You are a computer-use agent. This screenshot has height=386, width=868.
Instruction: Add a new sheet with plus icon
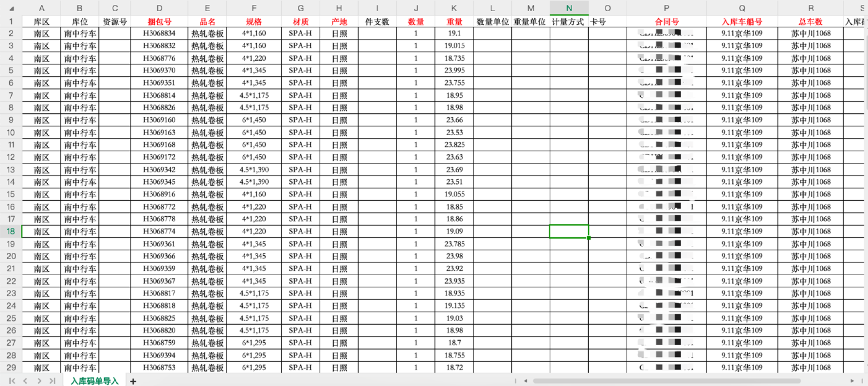133,381
